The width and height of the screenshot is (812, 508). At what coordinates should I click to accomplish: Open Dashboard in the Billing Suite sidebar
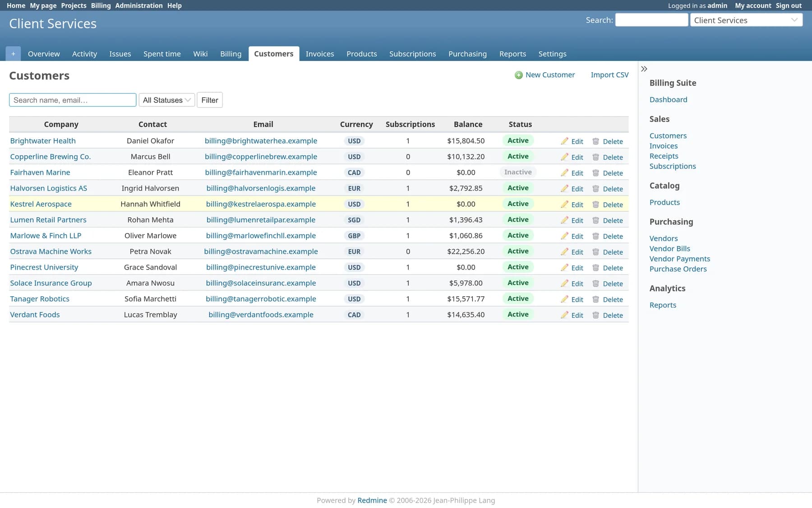pos(668,100)
